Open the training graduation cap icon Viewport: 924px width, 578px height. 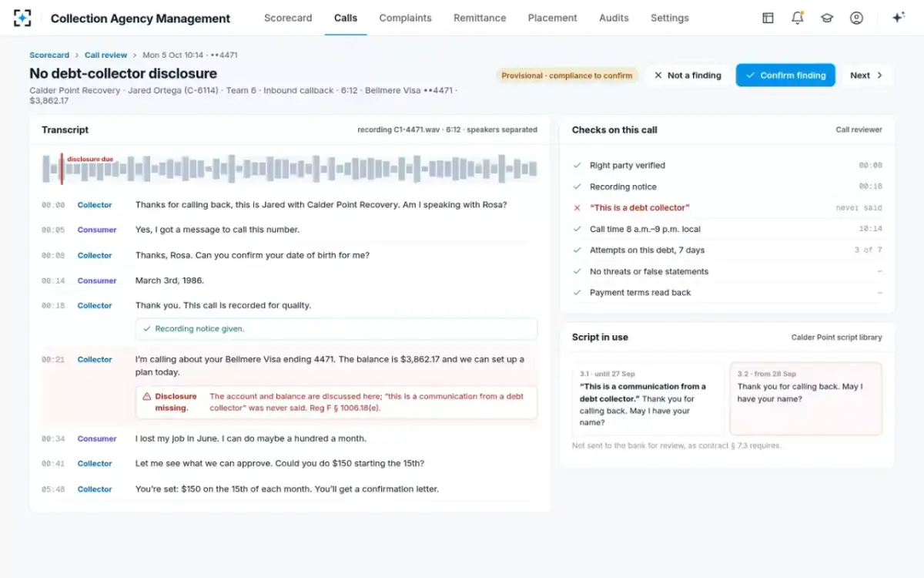827,18
